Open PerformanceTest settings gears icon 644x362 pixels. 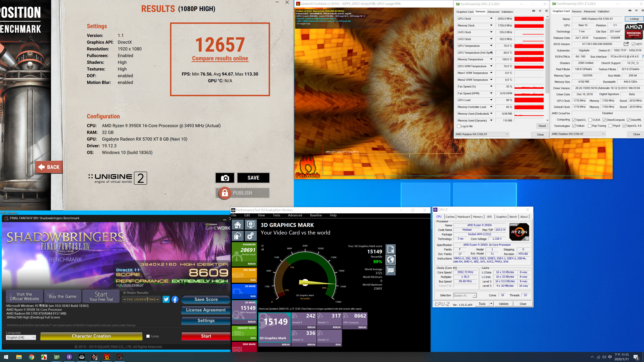251,236
